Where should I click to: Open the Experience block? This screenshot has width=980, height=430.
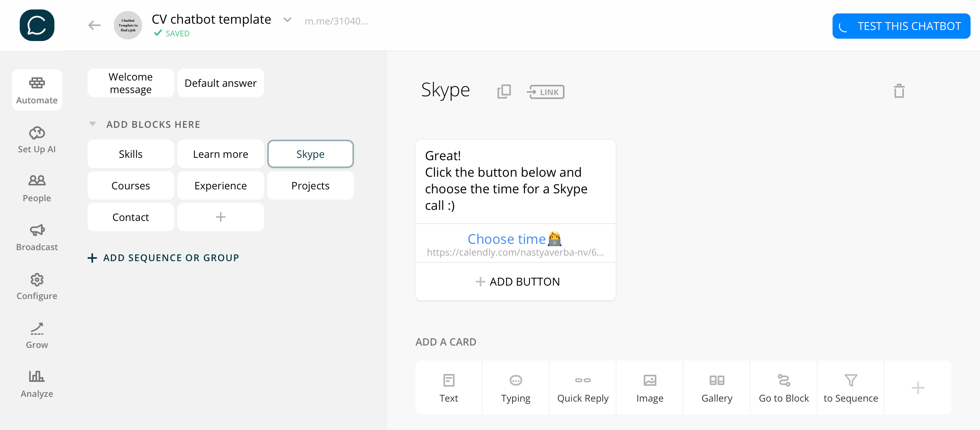pos(220,185)
